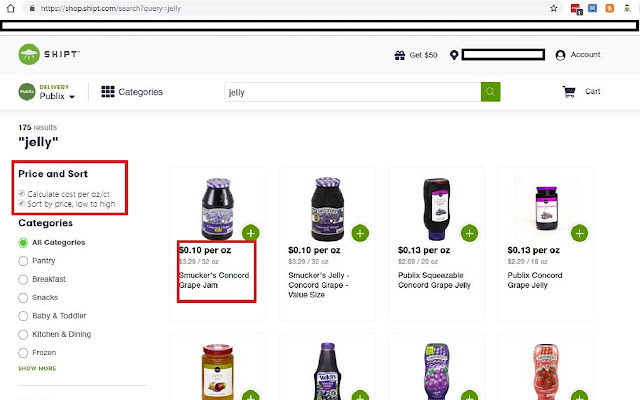This screenshot has height=400, width=640.
Task: Open the Account profile icon
Action: [560, 55]
